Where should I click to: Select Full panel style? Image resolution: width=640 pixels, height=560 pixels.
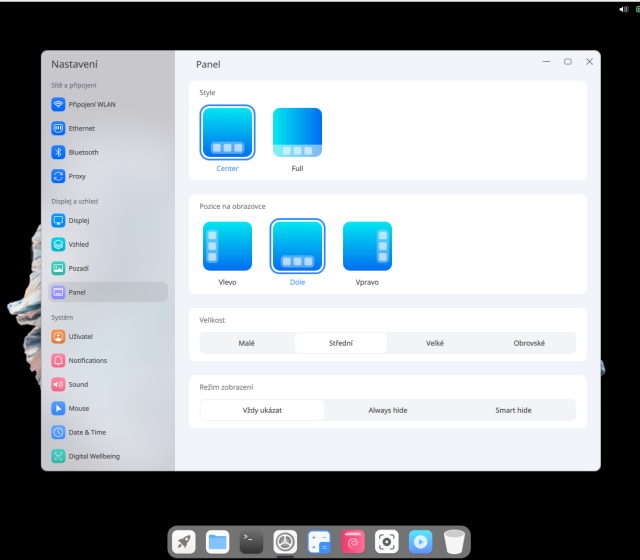click(x=297, y=134)
